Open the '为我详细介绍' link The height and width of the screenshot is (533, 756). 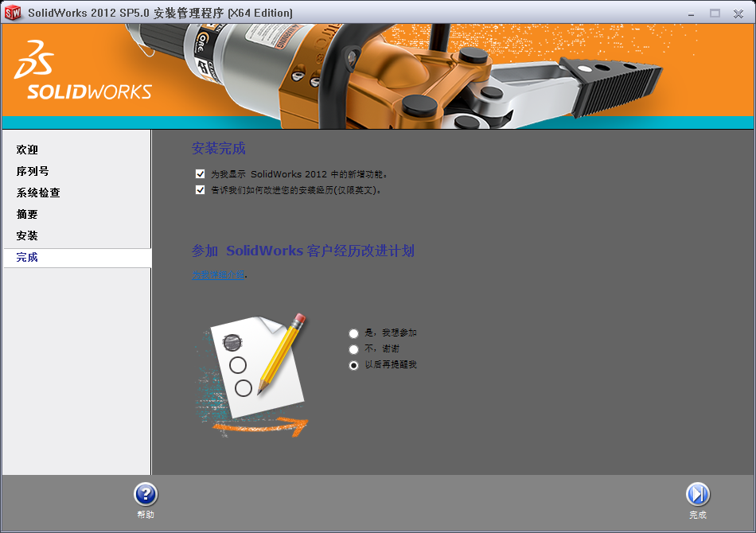pos(218,274)
